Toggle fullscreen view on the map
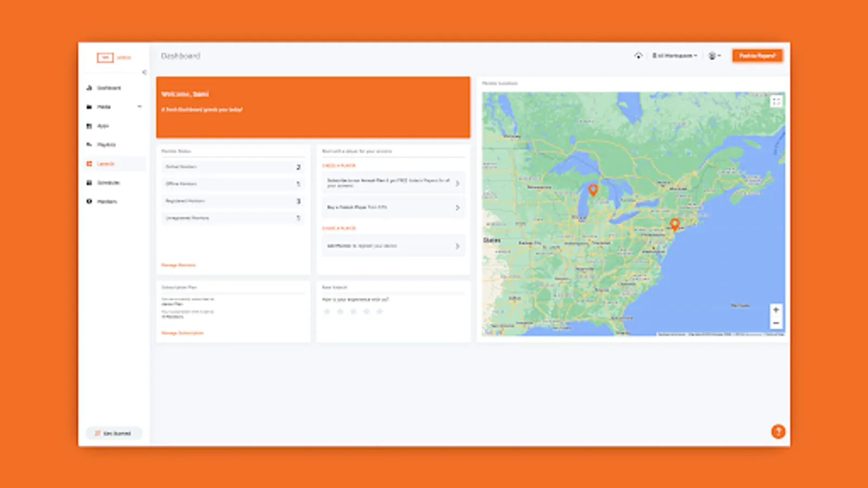Screen dimensions: 868x488 point(776,101)
